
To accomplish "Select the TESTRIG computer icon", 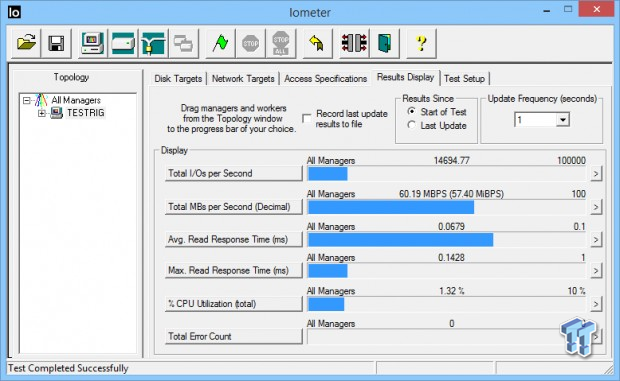I will click(57, 113).
